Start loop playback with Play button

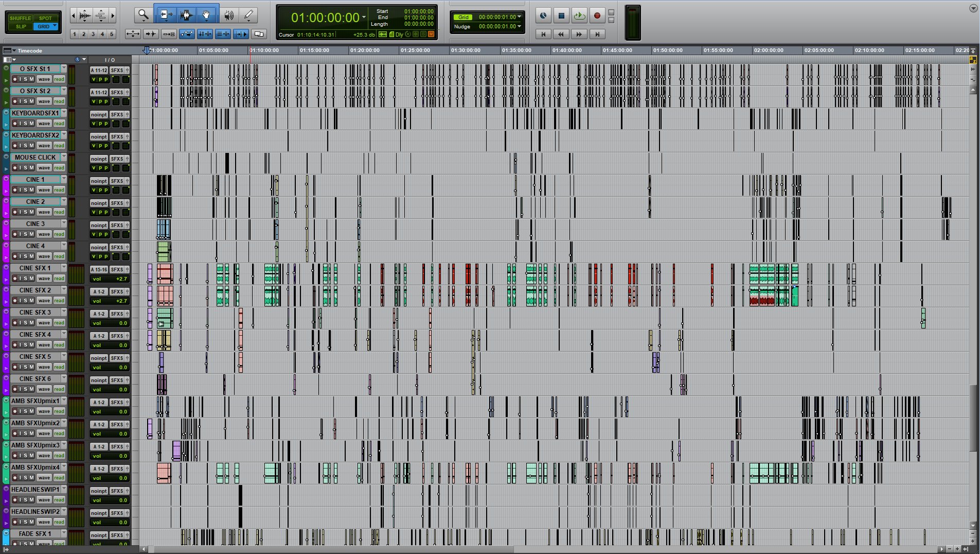click(x=579, y=16)
